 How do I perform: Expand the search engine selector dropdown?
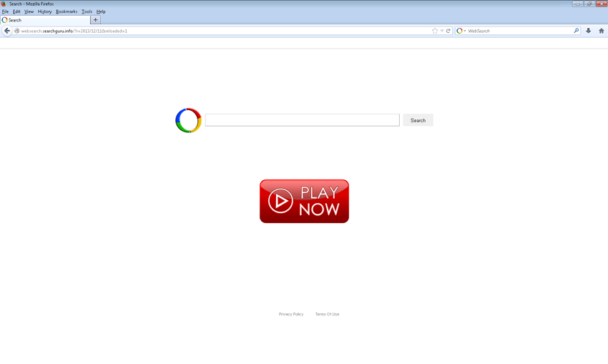(x=461, y=31)
